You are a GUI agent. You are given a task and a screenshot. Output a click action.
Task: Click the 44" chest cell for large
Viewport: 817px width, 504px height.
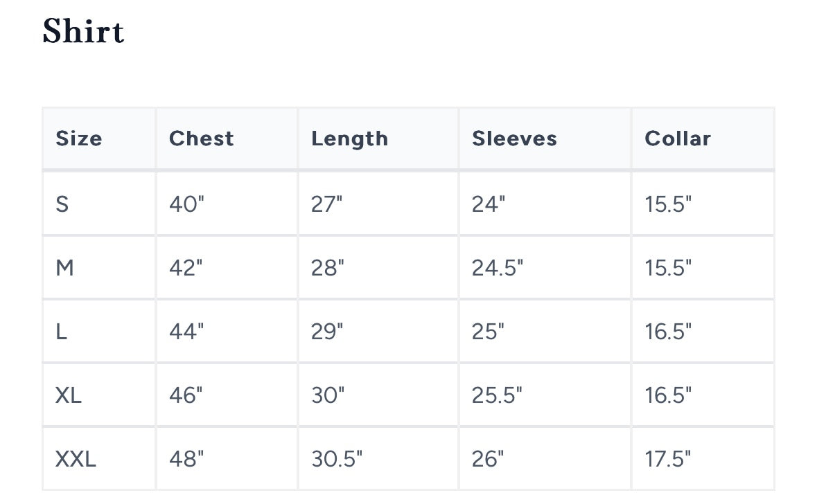pyautogui.click(x=186, y=332)
